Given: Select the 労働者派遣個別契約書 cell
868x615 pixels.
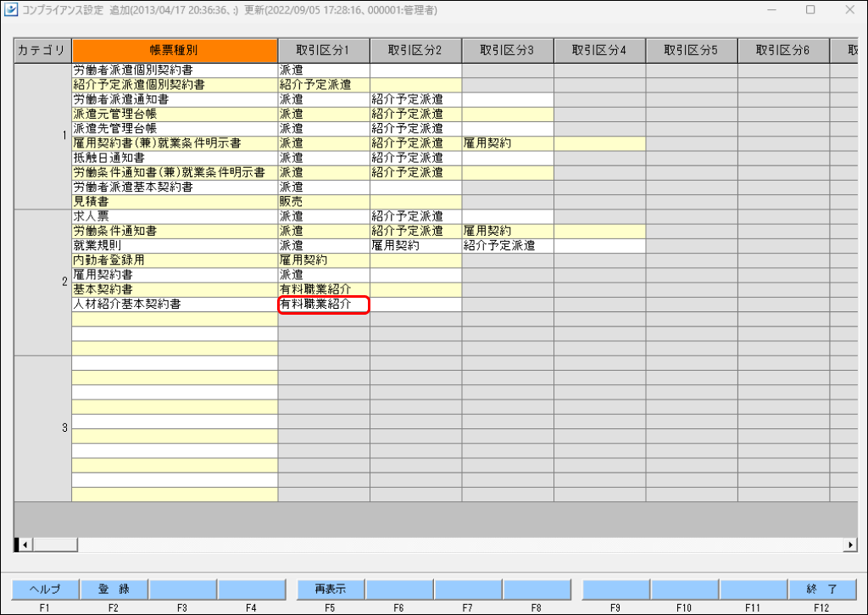Looking at the screenshot, I should pos(175,70).
